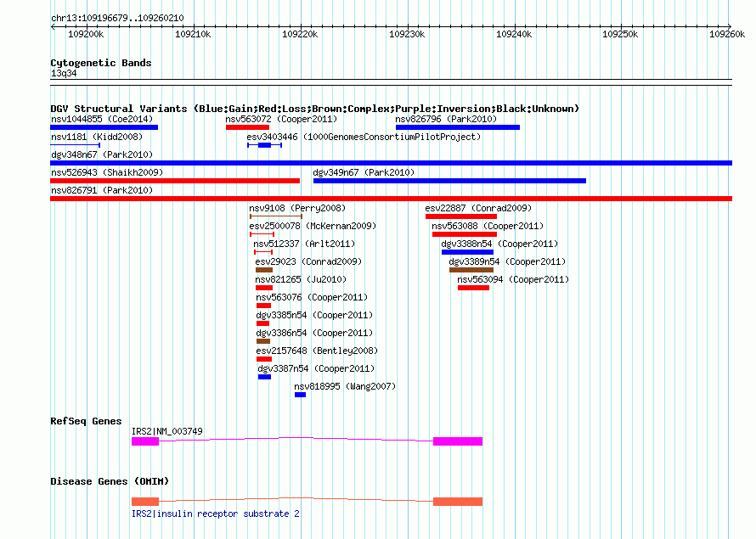The width and height of the screenshot is (756, 539).
Task: Select the red nsv526943 loss bar
Action: point(175,181)
